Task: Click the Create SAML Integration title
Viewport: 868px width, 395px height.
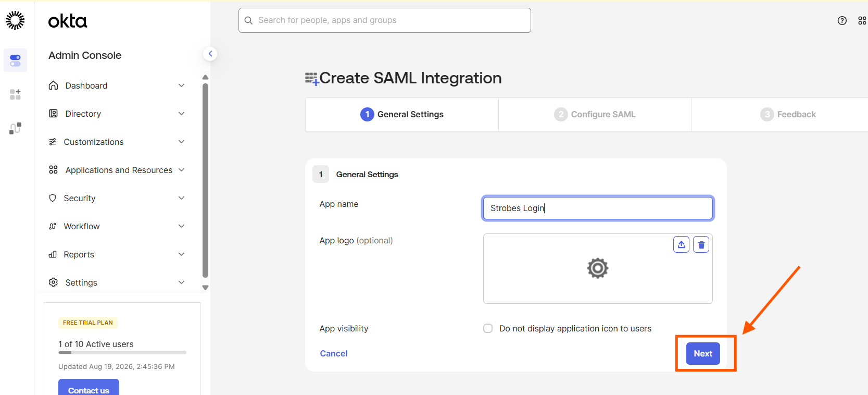Action: coord(410,78)
